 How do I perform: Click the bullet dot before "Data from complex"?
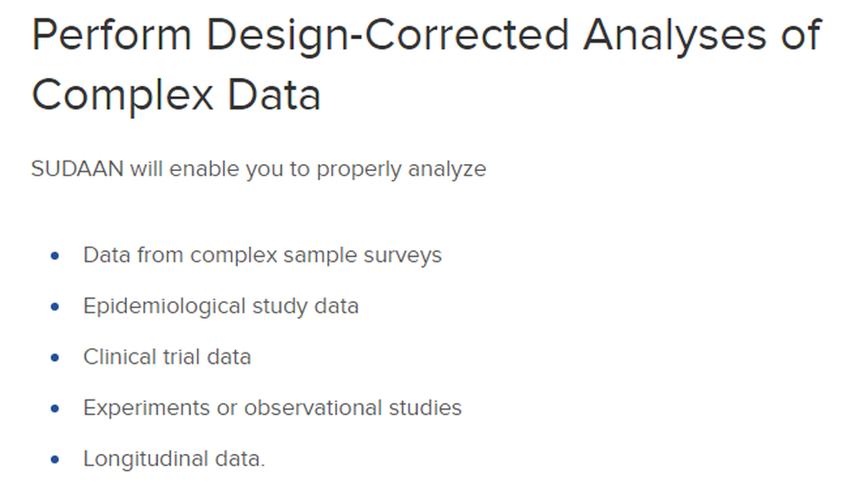(x=56, y=256)
